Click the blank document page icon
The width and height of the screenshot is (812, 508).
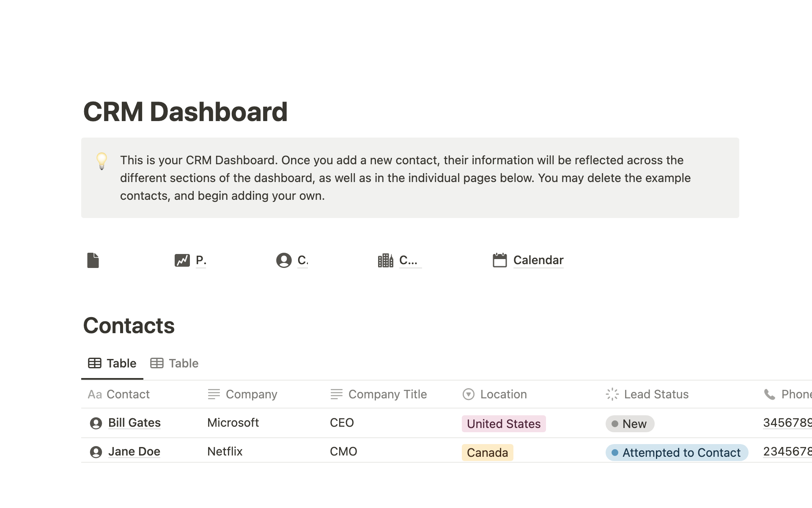click(93, 260)
